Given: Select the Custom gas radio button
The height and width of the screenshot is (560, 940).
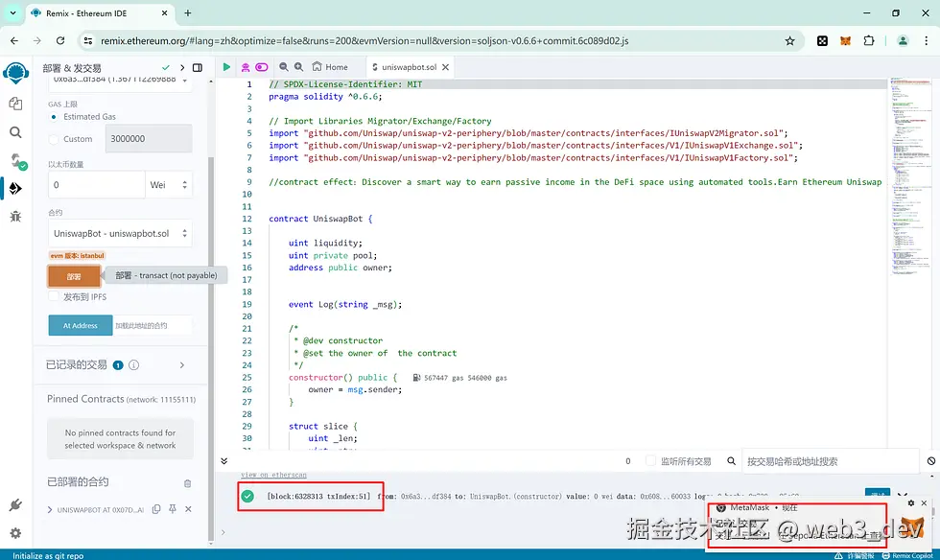Looking at the screenshot, I should click(x=54, y=139).
